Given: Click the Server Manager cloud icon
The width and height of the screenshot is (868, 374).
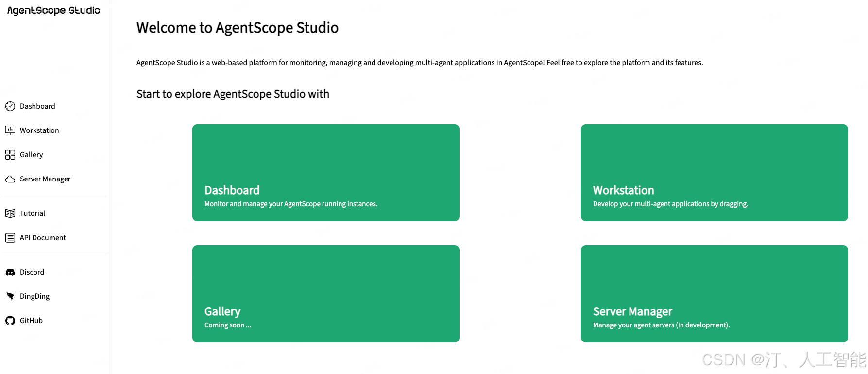Looking at the screenshot, I should click(10, 179).
